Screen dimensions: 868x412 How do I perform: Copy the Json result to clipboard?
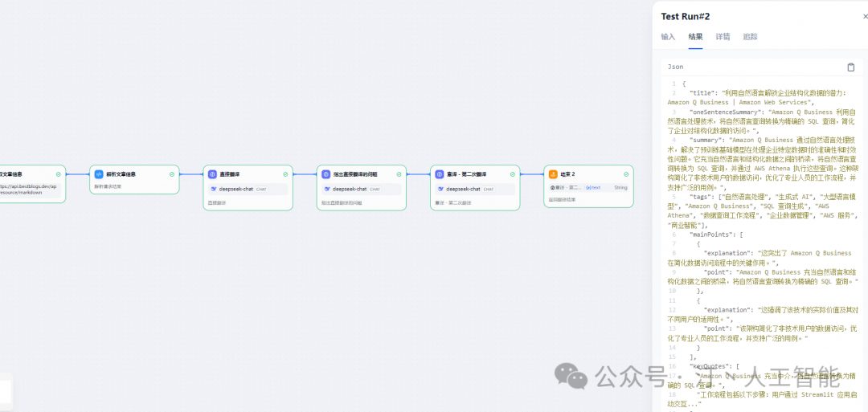tap(851, 67)
